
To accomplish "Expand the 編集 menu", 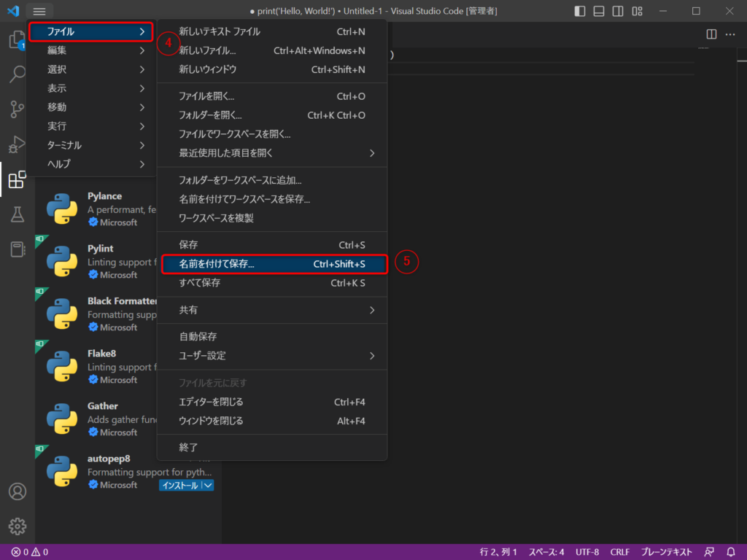I will pos(90,50).
